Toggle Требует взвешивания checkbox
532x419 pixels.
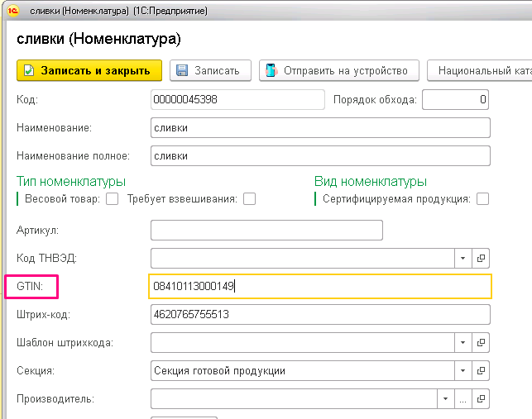pos(249,199)
